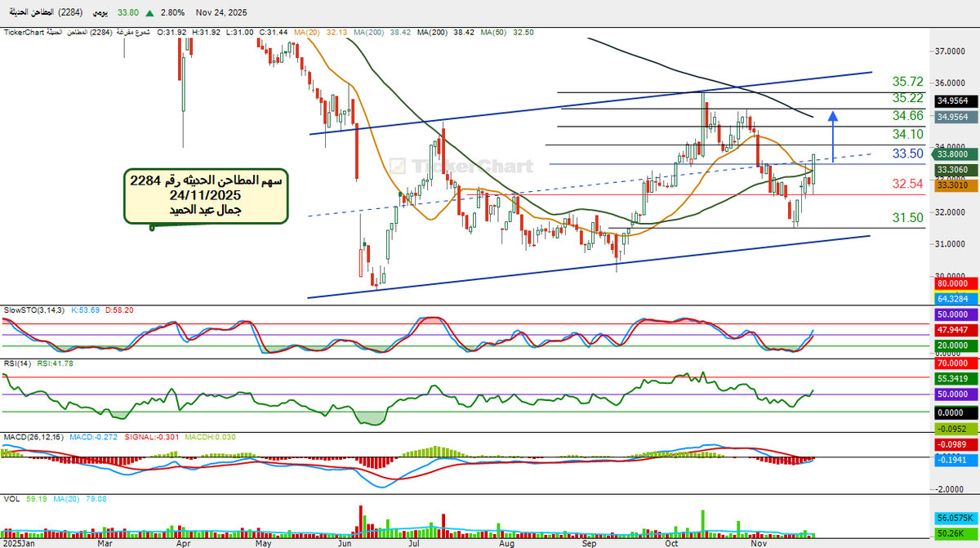The width and height of the screenshot is (980, 548).
Task: Click the Nov time axis label
Action: (759, 542)
